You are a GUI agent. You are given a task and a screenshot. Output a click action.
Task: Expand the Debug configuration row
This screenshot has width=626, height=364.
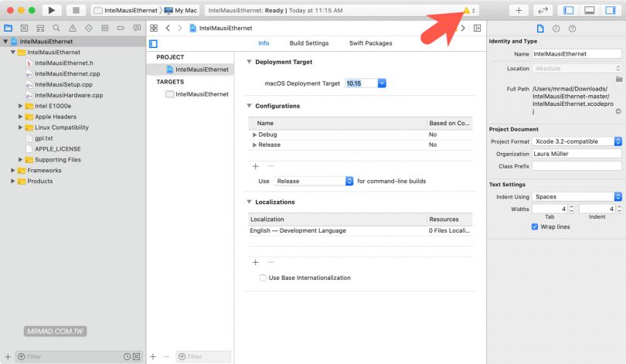point(254,134)
